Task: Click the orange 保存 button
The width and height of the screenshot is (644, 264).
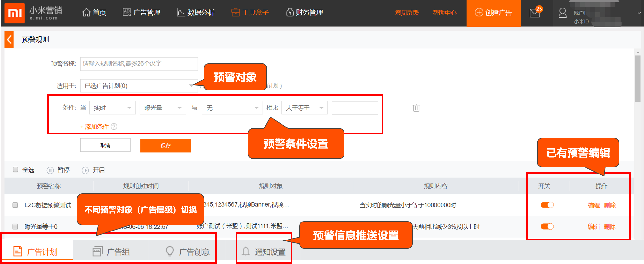Action: click(x=165, y=146)
